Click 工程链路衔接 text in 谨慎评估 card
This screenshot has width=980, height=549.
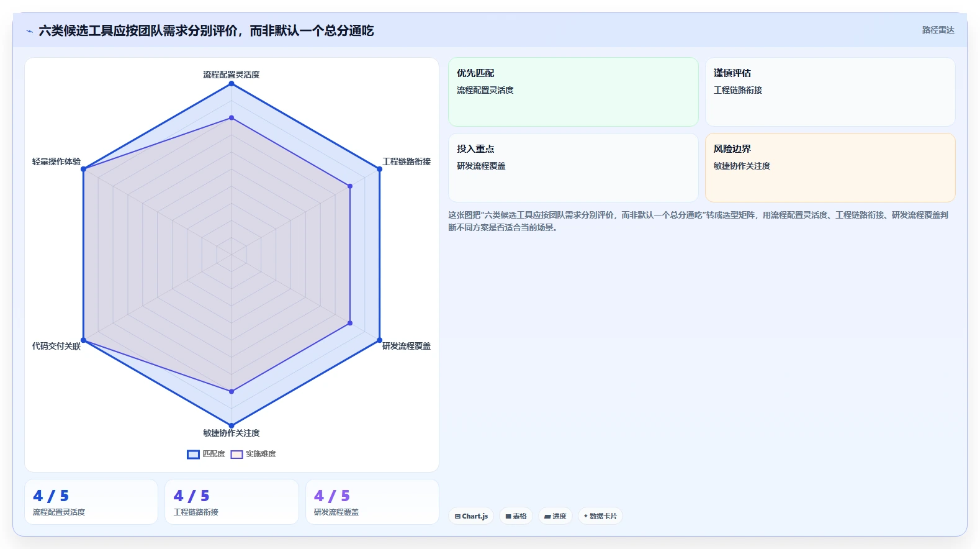(738, 90)
